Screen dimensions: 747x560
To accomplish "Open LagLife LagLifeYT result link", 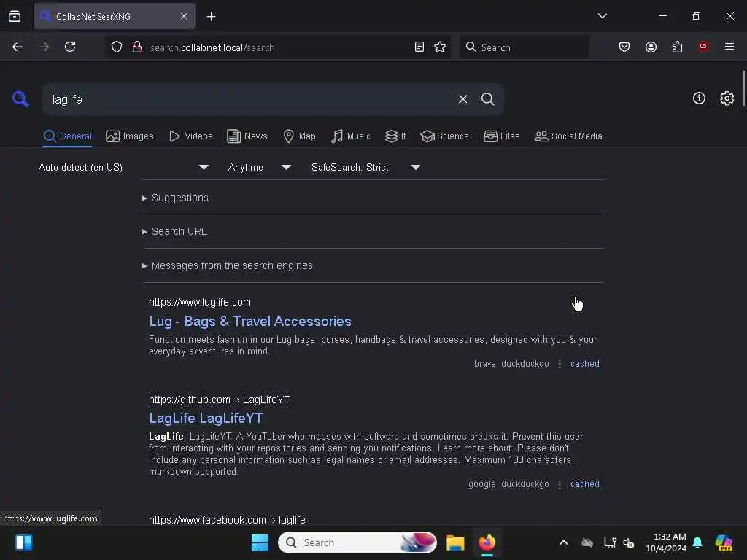I will point(206,418).
